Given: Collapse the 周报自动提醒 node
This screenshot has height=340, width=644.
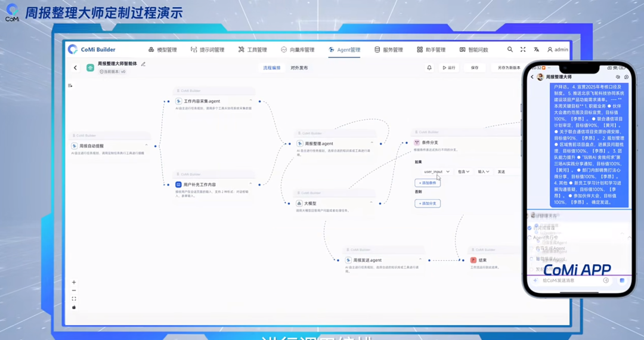Looking at the screenshot, I should [147, 146].
